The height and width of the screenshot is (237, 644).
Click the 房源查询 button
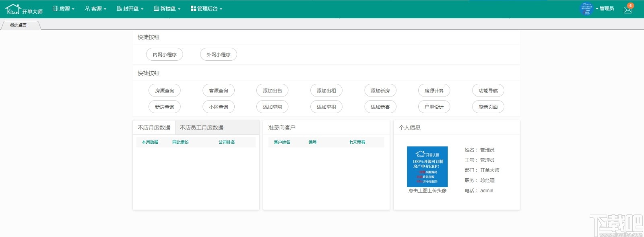coord(165,91)
